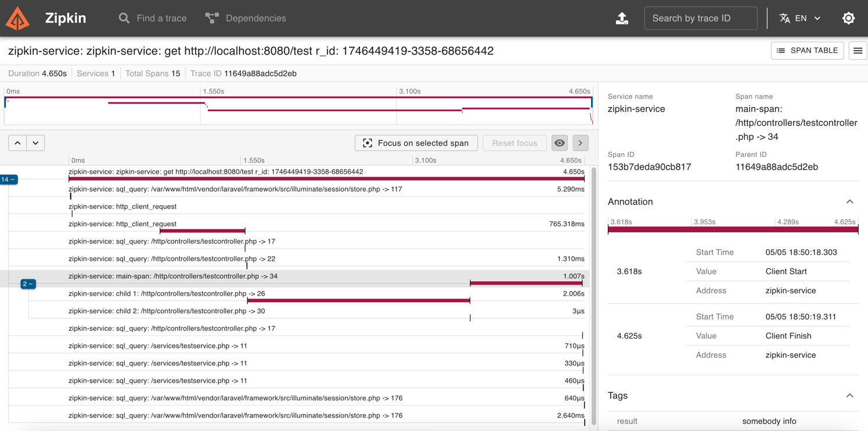
Task: Collapse the Tags section
Action: tap(849, 396)
